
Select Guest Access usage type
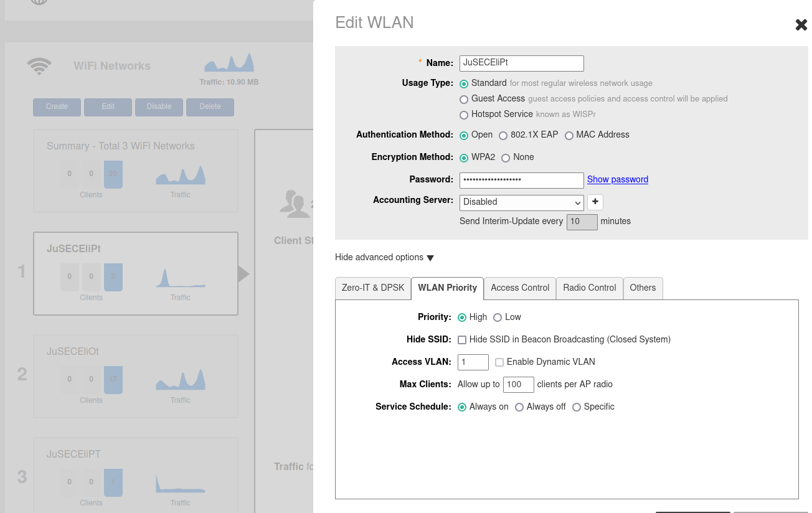(464, 99)
